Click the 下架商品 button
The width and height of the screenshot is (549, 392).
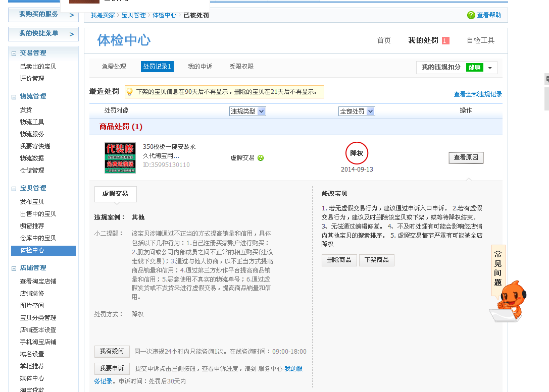376,260
